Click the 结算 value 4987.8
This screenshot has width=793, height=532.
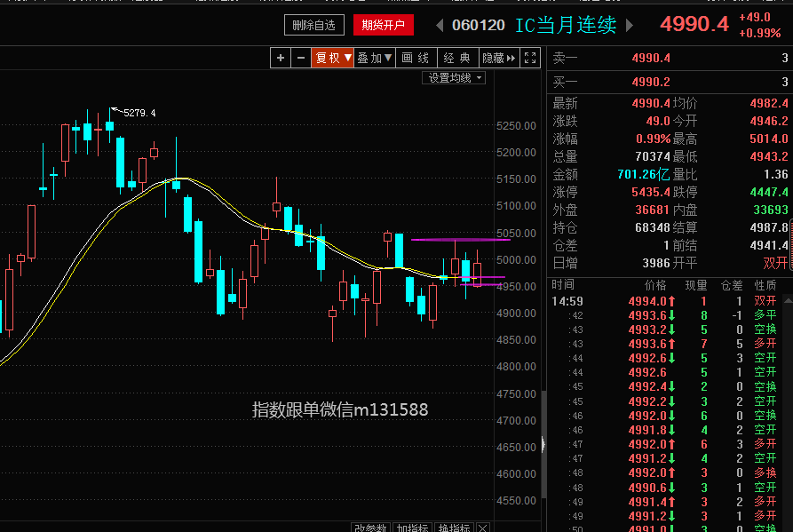click(769, 227)
